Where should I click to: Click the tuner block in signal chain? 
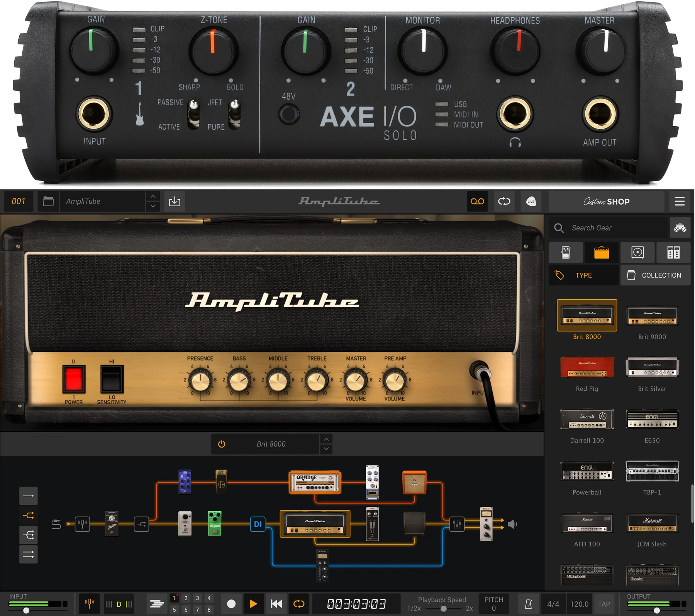pyautogui.click(x=82, y=524)
